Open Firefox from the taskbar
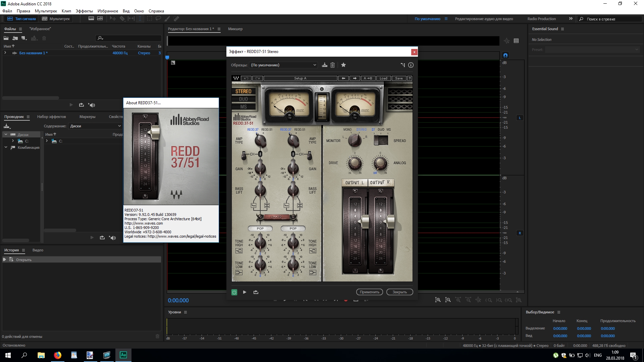This screenshot has height=362, width=644. [57, 355]
